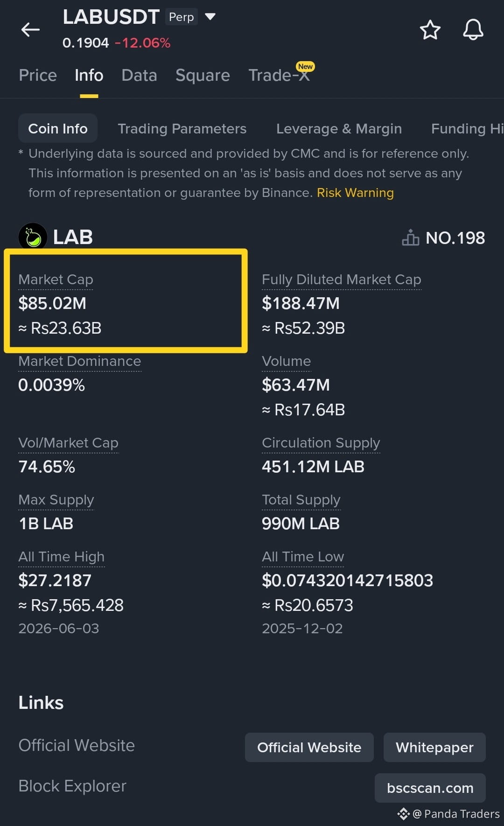Open the Risk Warning link
Viewport: 504px width, 826px height.
click(355, 193)
